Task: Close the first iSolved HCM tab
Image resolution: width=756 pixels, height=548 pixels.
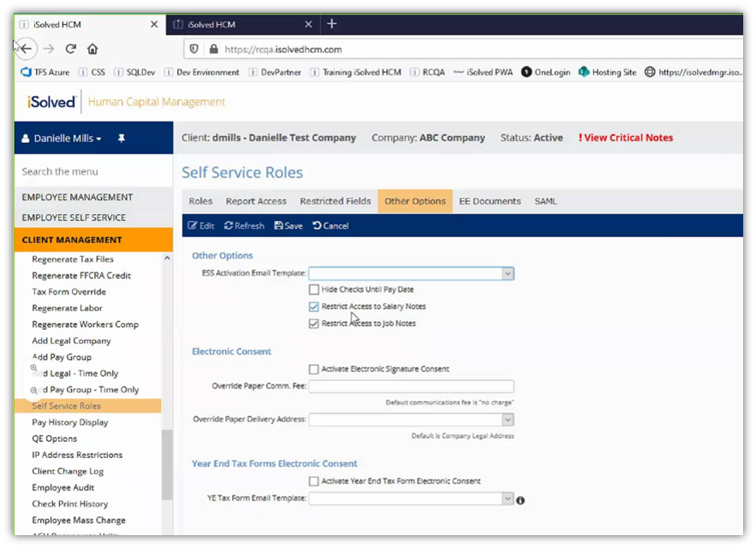Action: point(154,24)
